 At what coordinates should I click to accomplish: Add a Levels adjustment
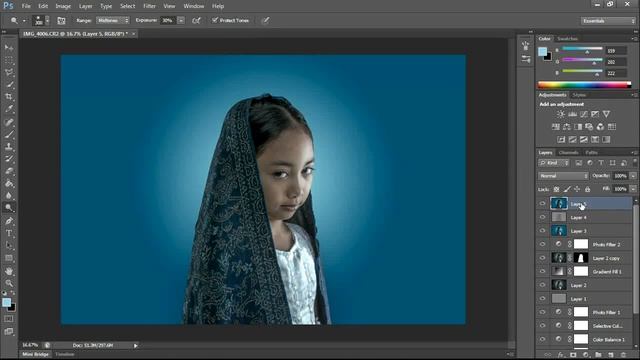(572, 114)
